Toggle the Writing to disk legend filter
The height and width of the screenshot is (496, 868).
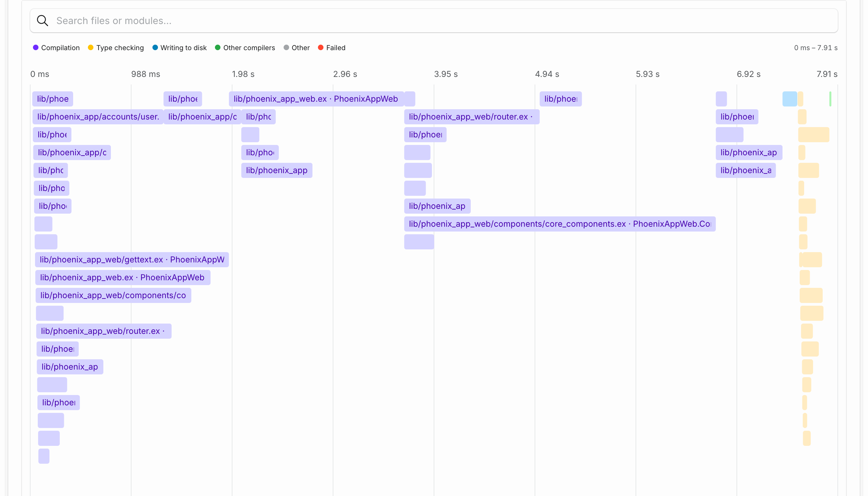tap(180, 48)
